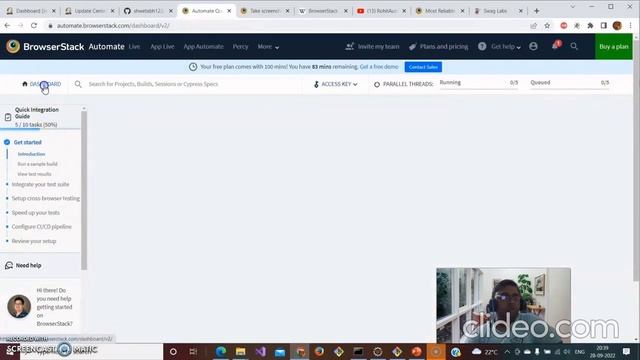Expand Setup cross browser testing
Viewport: 640px width, 360px height.
(x=46, y=198)
